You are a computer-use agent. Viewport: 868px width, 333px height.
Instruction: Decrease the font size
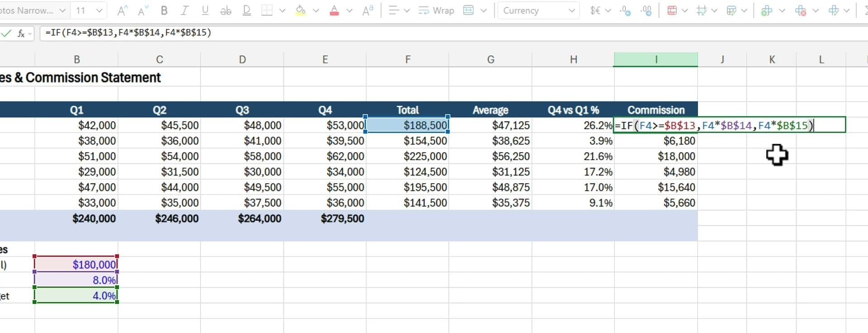point(143,10)
